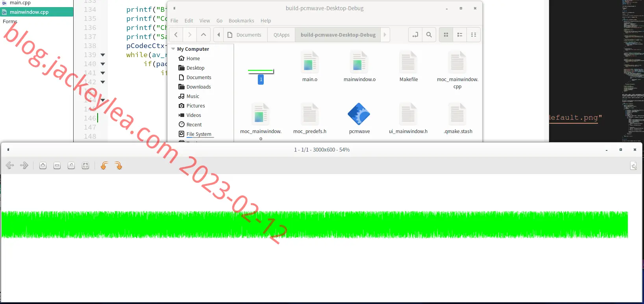Switch to list view

pyautogui.click(x=460, y=35)
